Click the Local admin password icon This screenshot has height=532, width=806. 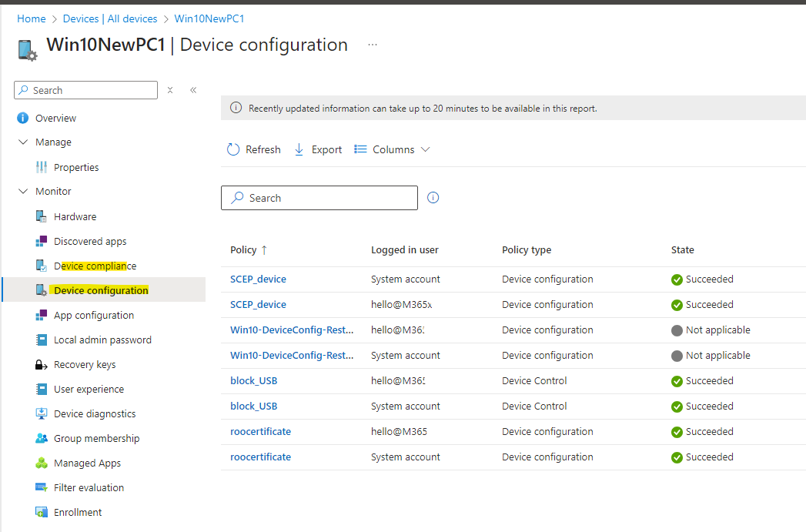click(42, 340)
